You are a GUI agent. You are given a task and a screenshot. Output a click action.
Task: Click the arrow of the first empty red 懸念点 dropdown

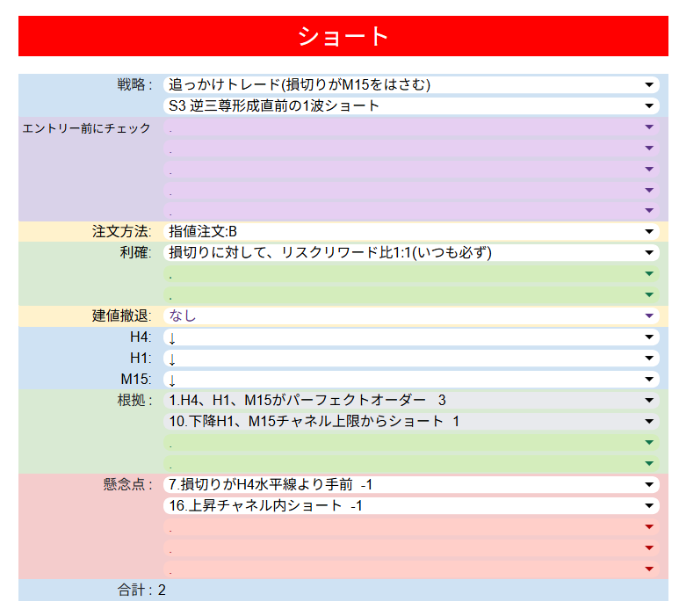pyautogui.click(x=649, y=527)
